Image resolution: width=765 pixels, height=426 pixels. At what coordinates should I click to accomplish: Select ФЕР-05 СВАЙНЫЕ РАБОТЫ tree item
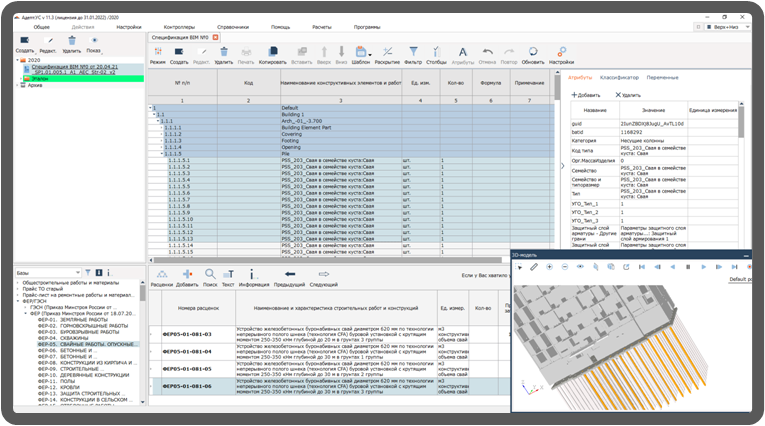coord(86,344)
